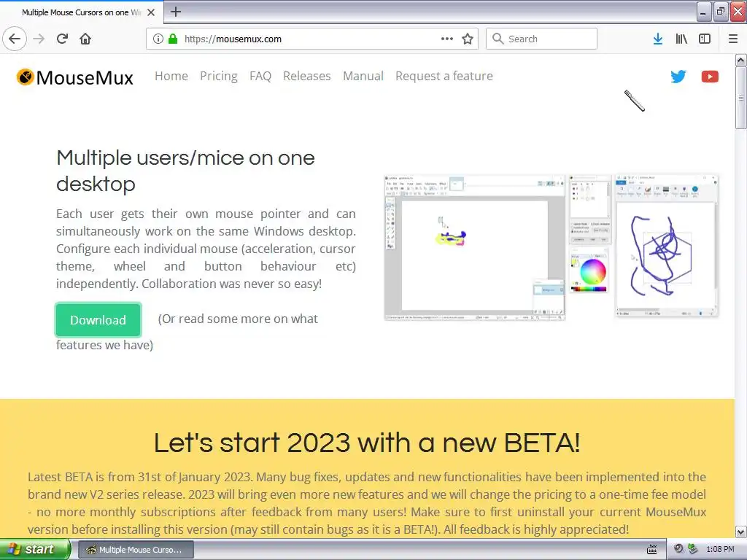
Task: Click the browser Forward arrow
Action: [x=39, y=39]
